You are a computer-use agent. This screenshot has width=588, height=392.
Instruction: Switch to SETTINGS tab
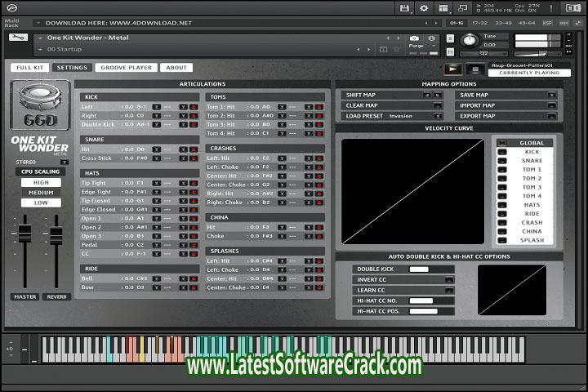(72, 68)
